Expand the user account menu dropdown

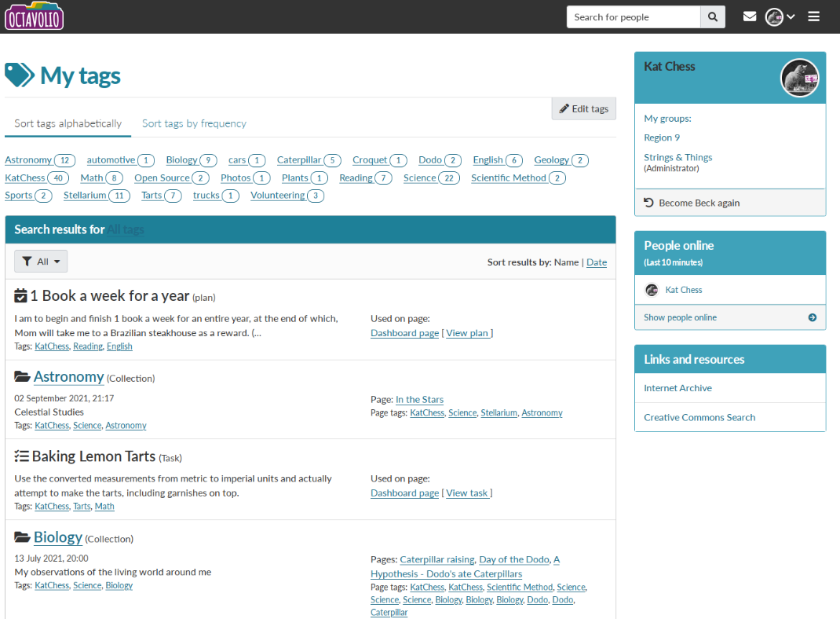(780, 17)
